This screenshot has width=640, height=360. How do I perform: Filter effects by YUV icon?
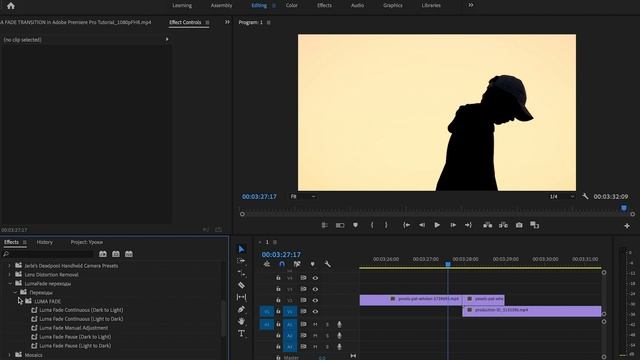click(x=129, y=254)
